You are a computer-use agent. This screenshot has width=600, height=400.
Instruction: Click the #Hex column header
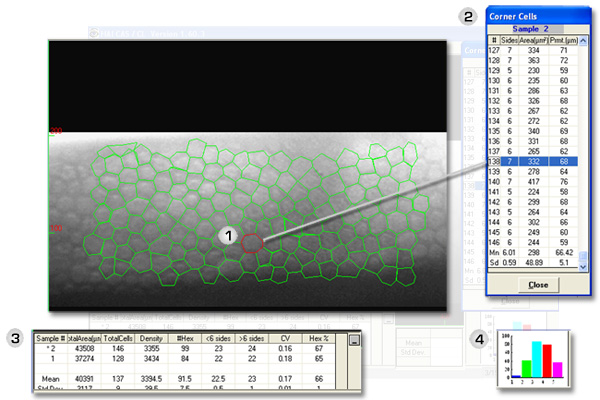coord(185,339)
